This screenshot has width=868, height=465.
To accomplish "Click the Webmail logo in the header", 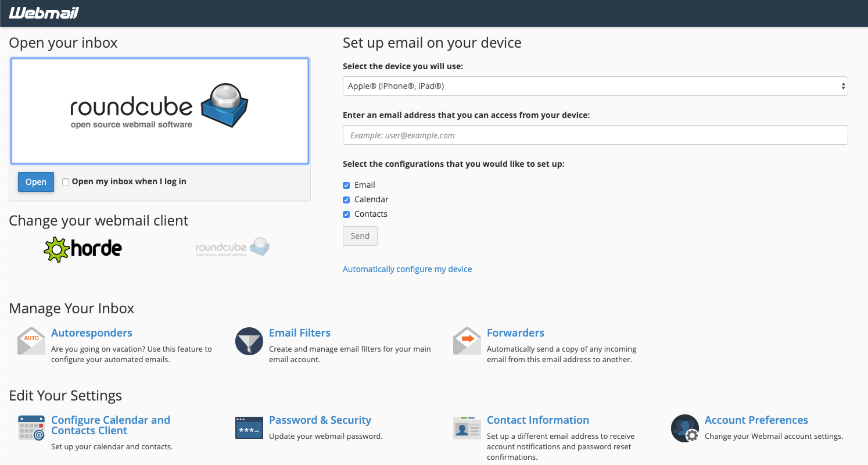I will [x=43, y=13].
